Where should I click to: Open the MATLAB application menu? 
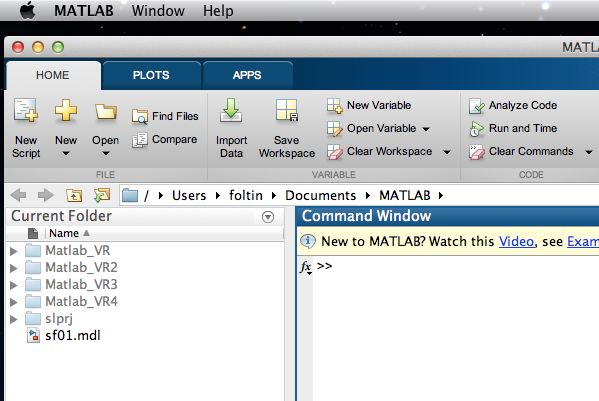pos(84,11)
